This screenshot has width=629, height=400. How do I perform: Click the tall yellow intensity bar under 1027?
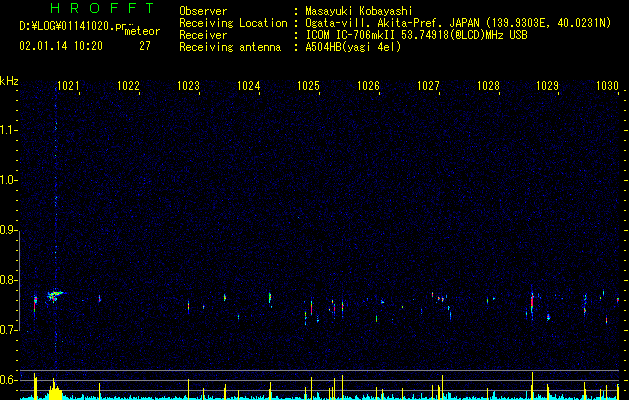coord(442,387)
